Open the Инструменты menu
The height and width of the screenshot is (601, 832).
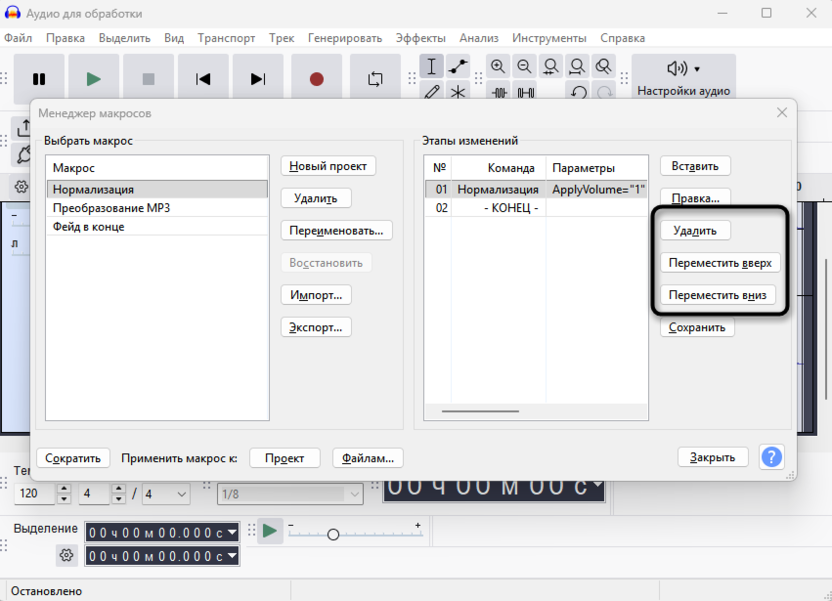549,38
